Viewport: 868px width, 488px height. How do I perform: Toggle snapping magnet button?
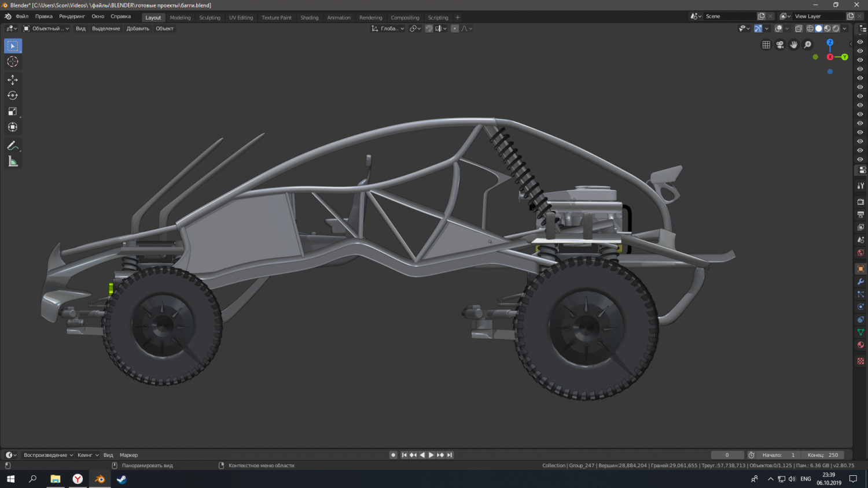[429, 28]
